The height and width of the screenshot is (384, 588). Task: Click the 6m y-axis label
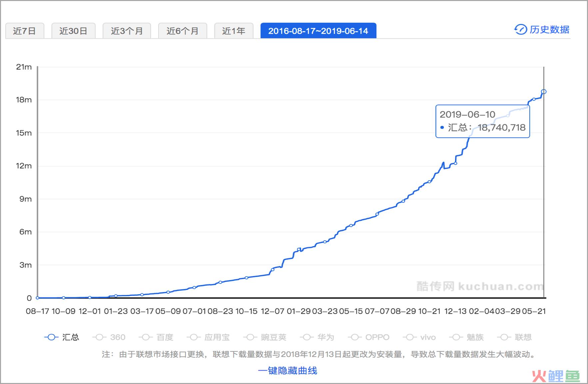(x=26, y=232)
